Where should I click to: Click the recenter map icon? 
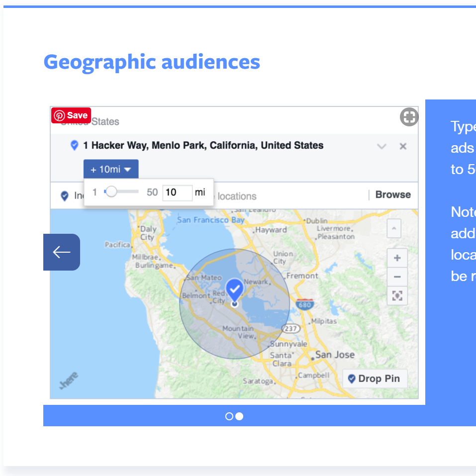coord(397,295)
